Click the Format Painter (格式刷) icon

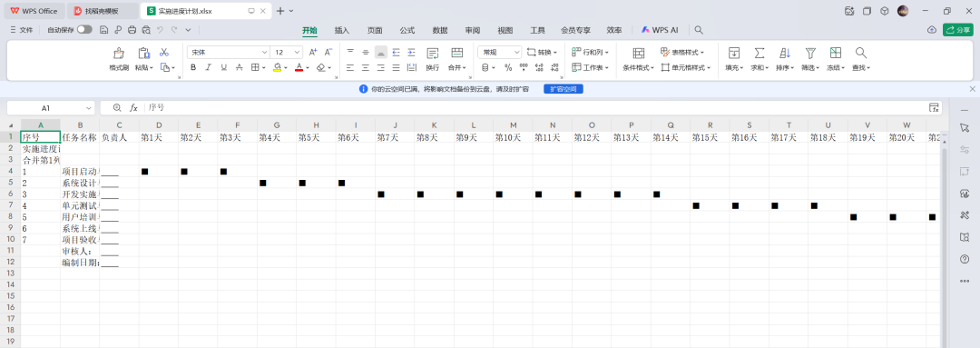tap(119, 54)
